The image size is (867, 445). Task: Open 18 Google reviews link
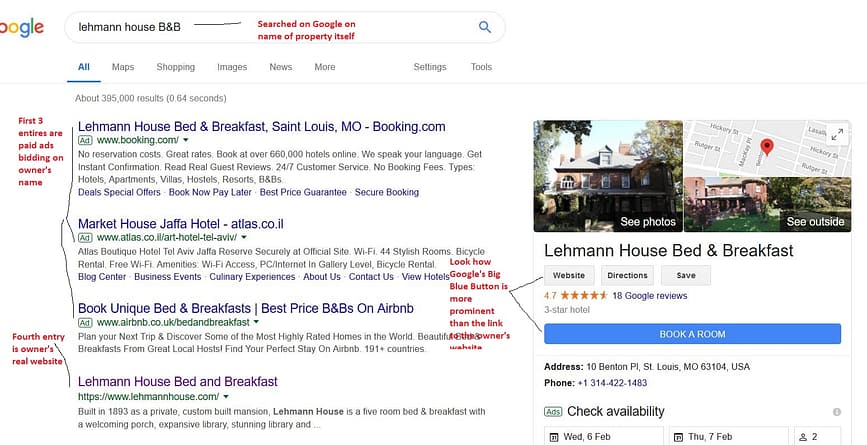click(x=650, y=296)
